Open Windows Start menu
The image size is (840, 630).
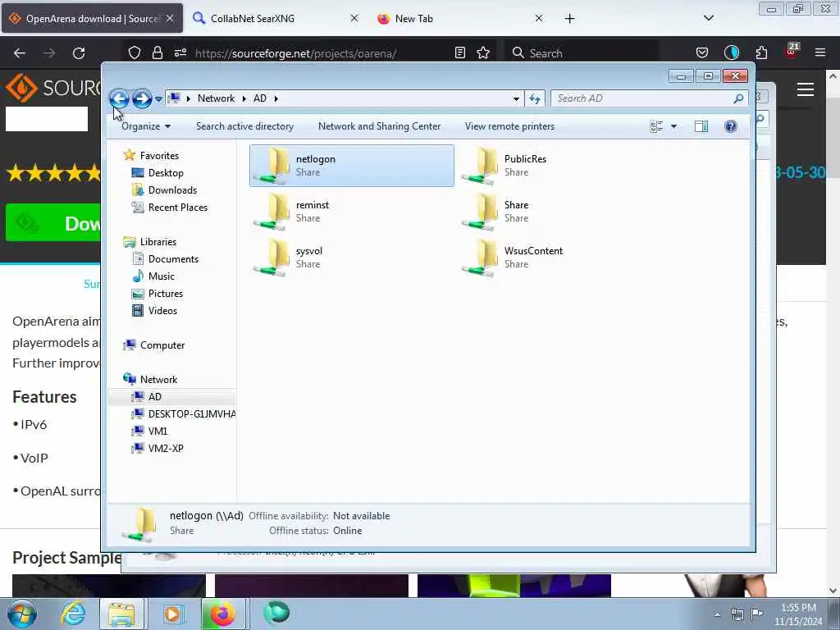22,614
